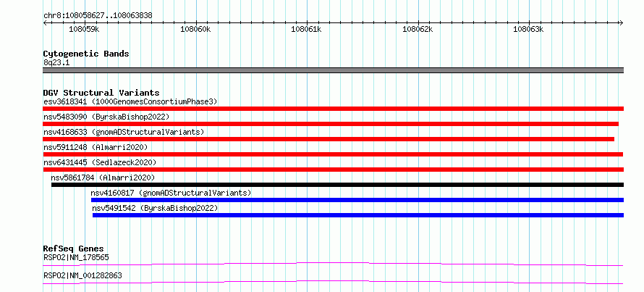644x292 pixels.
Task: Click the 108063k ruler tick label
Action: coord(529,29)
